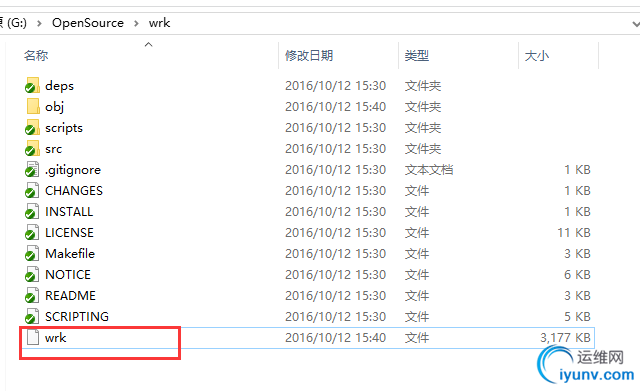Click the modified date of scripts folder

tap(336, 128)
